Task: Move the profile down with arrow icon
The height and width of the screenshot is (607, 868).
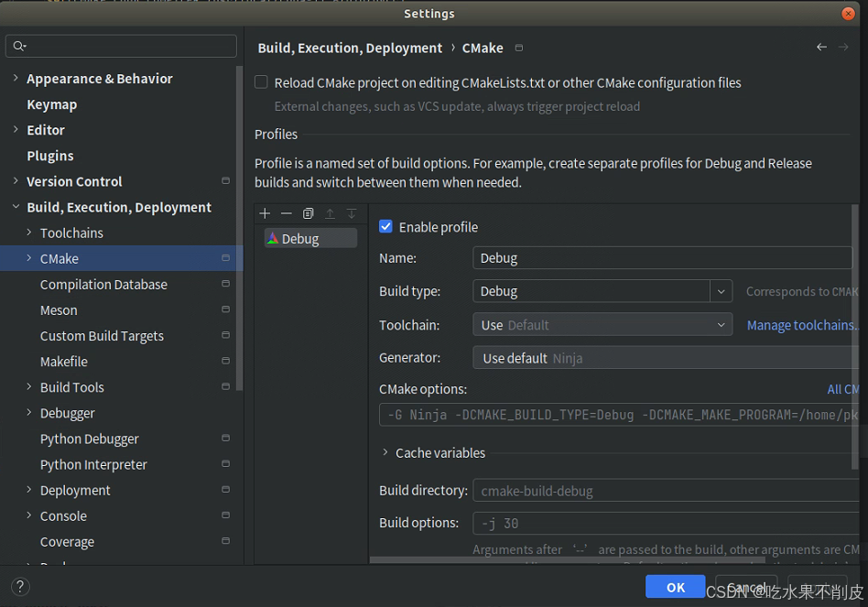Action: [x=352, y=213]
